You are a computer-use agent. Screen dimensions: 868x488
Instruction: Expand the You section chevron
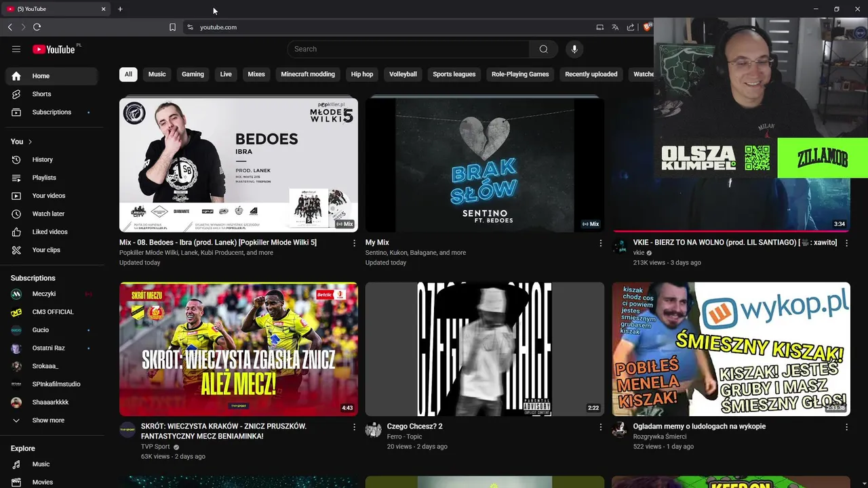(x=30, y=142)
